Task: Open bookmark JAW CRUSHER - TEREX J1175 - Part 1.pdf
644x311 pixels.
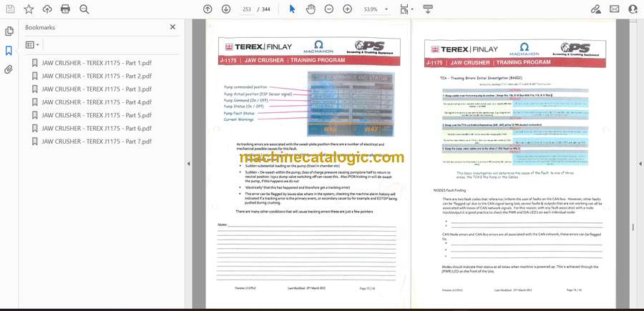Action: (97, 63)
